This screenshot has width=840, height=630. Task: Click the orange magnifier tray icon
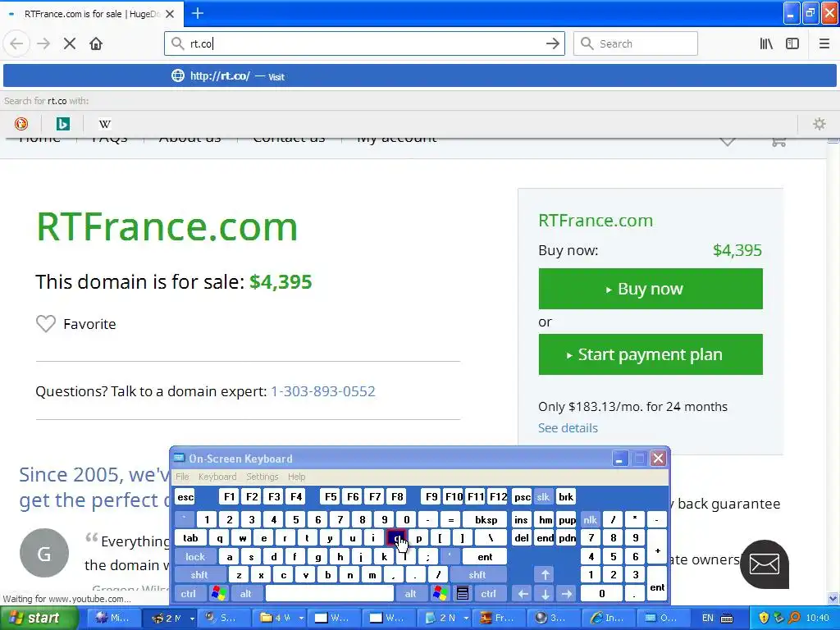[794, 618]
